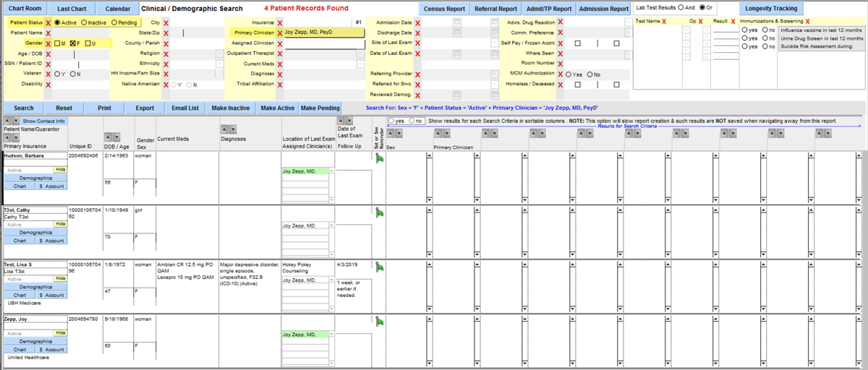Viewport: 868px width, 370px height.
Task: Click red X next to Gender field
Action: click(48, 43)
